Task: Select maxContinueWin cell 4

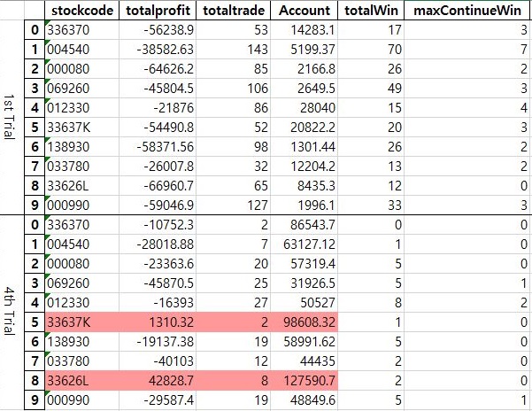Action: pos(468,108)
